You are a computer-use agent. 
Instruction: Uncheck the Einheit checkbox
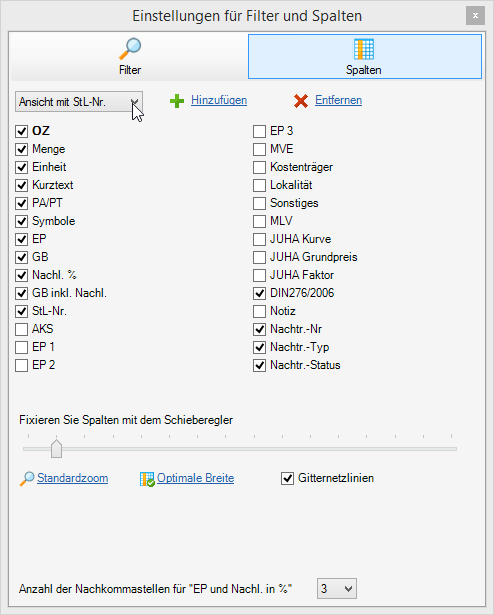click(x=22, y=167)
